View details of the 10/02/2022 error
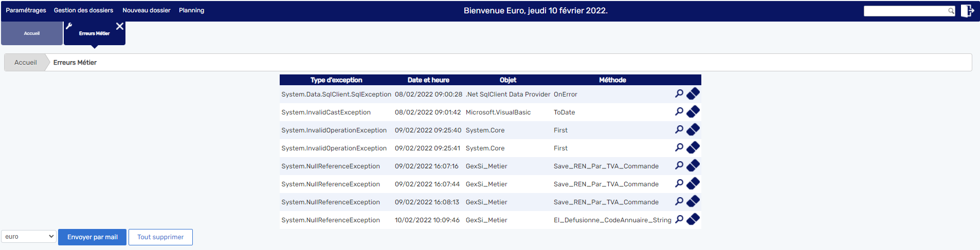This screenshot has width=980, height=250. tap(679, 219)
